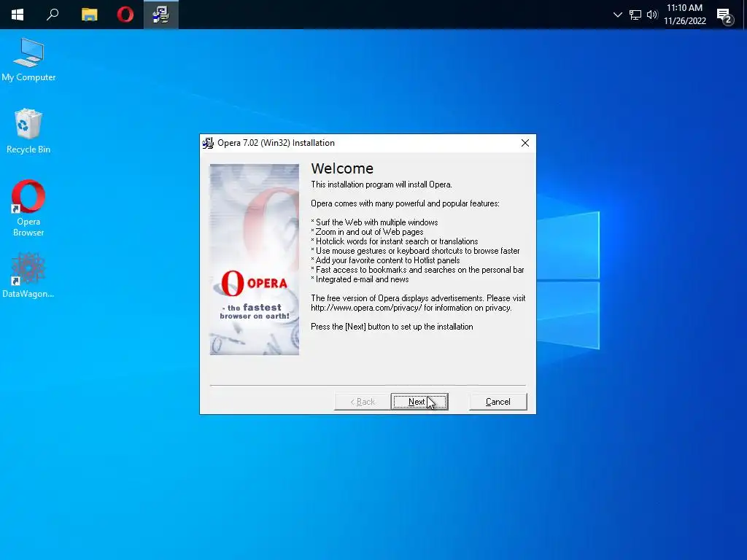
Task: Open Opera from the taskbar
Action: pyautogui.click(x=125, y=15)
